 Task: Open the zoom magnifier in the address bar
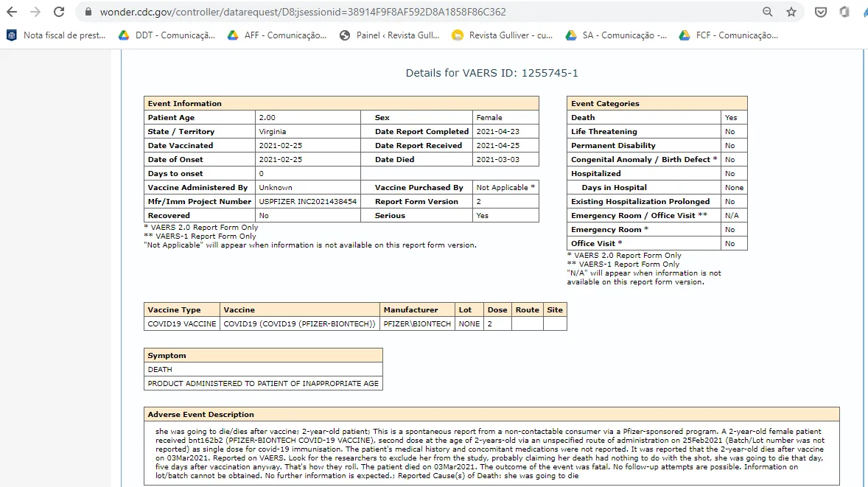[767, 12]
